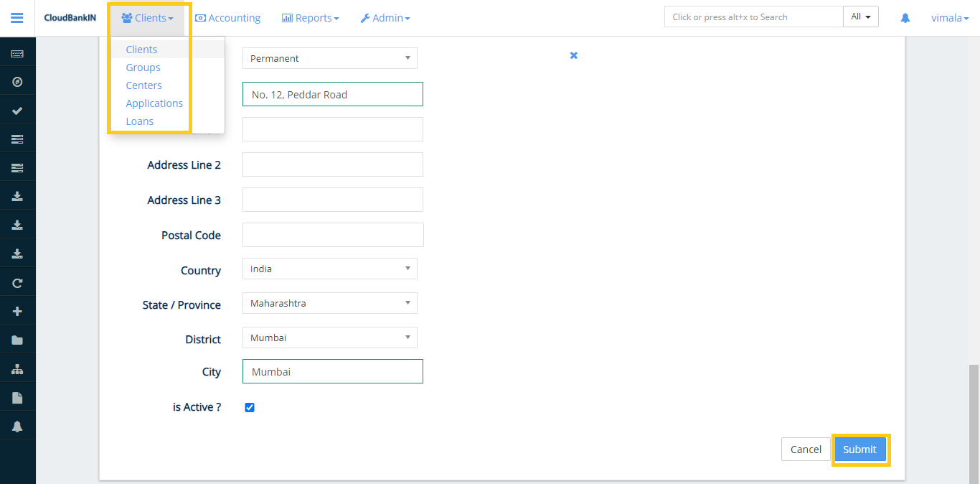Screen dimensions: 980x484
Task: Click the refresh icon in the left sidebar
Action: tap(17, 282)
